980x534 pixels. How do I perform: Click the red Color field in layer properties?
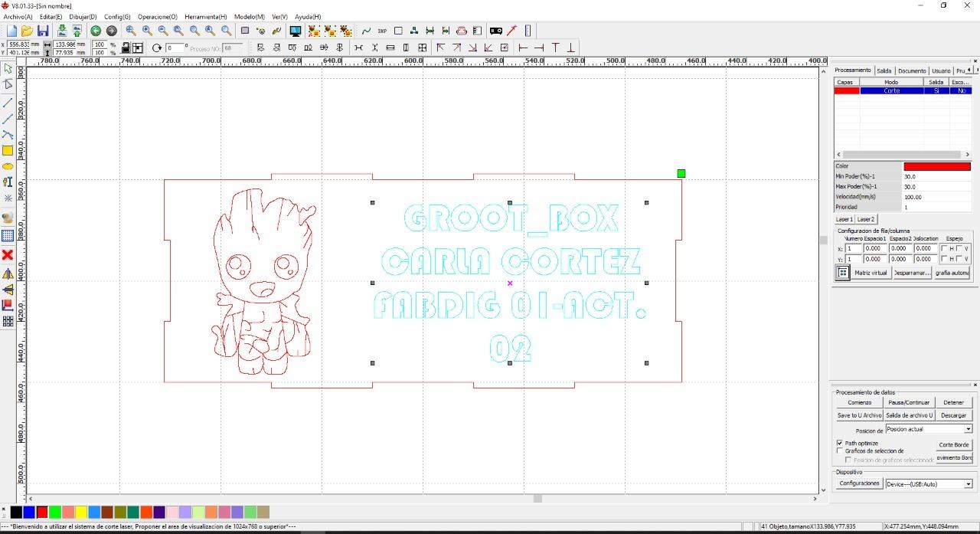click(937, 166)
